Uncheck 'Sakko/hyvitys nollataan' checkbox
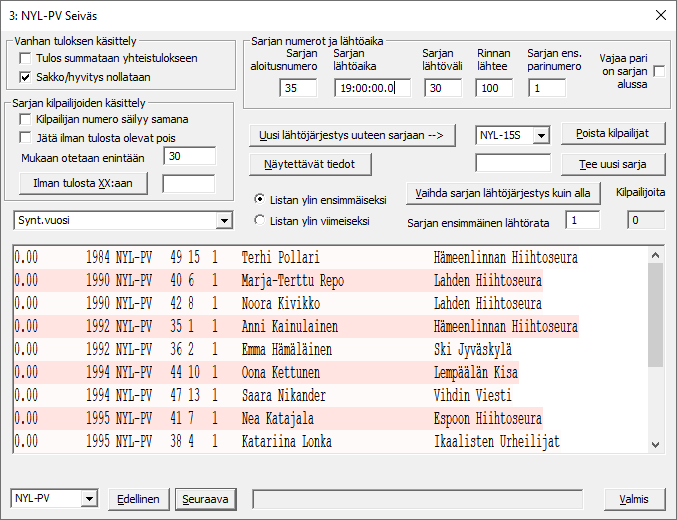The image size is (677, 520). click(26, 76)
